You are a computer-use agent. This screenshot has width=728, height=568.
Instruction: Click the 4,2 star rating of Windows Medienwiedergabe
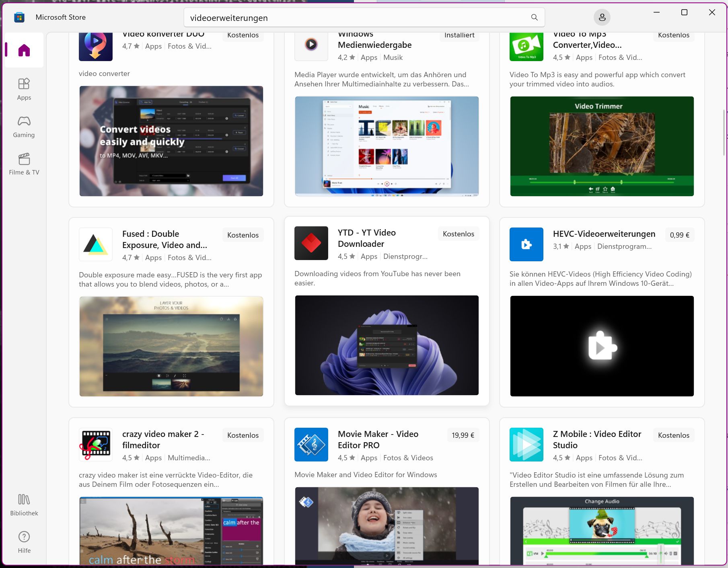(346, 57)
